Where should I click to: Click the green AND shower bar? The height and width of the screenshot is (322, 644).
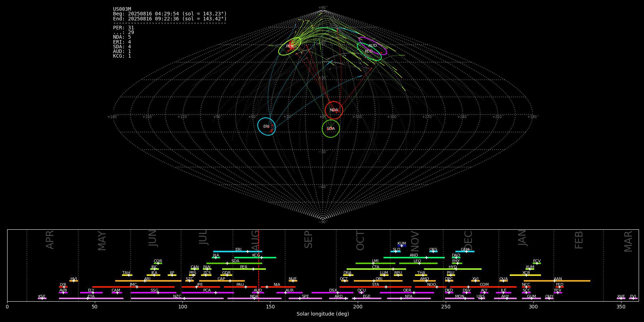tap(414, 257)
